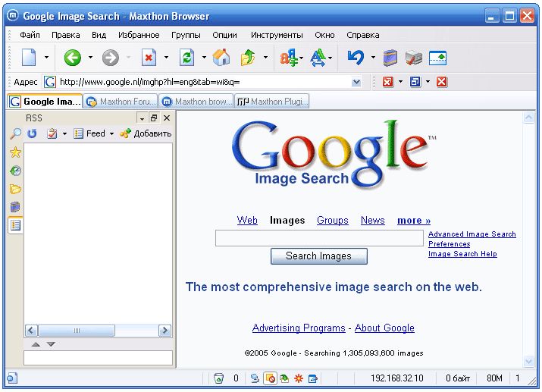Click the font size zoom icon
Viewport: 542px width, 392px height.
tap(318, 58)
